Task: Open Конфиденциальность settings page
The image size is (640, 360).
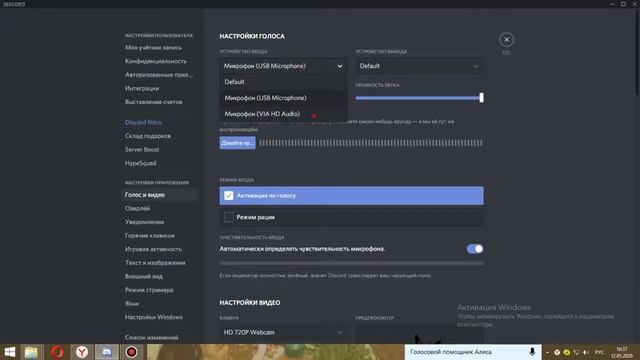Action: (x=156, y=61)
